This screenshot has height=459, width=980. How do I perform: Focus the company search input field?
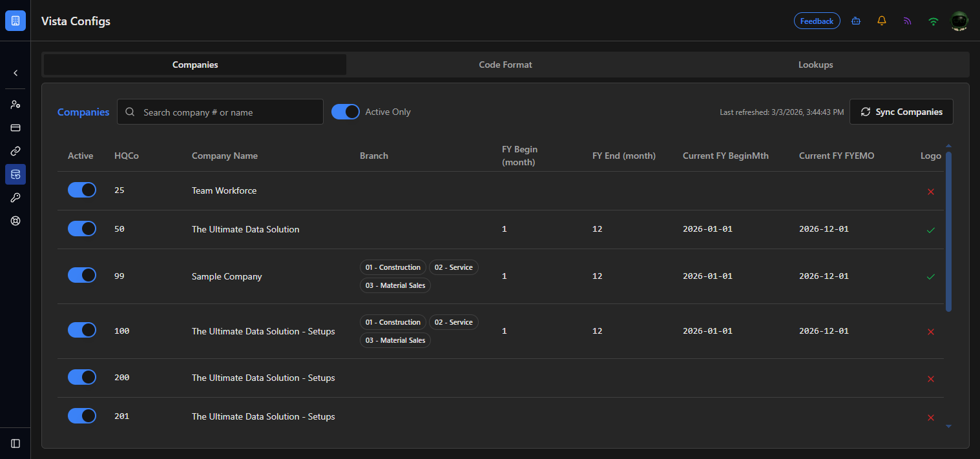220,112
